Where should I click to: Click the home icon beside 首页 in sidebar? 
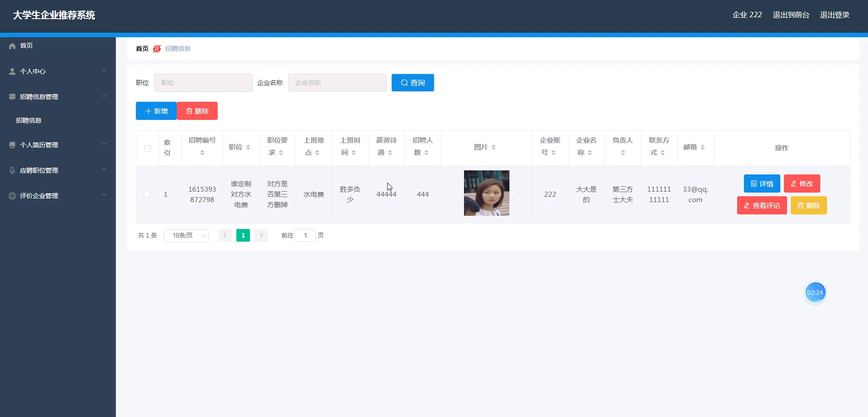pyautogui.click(x=12, y=46)
